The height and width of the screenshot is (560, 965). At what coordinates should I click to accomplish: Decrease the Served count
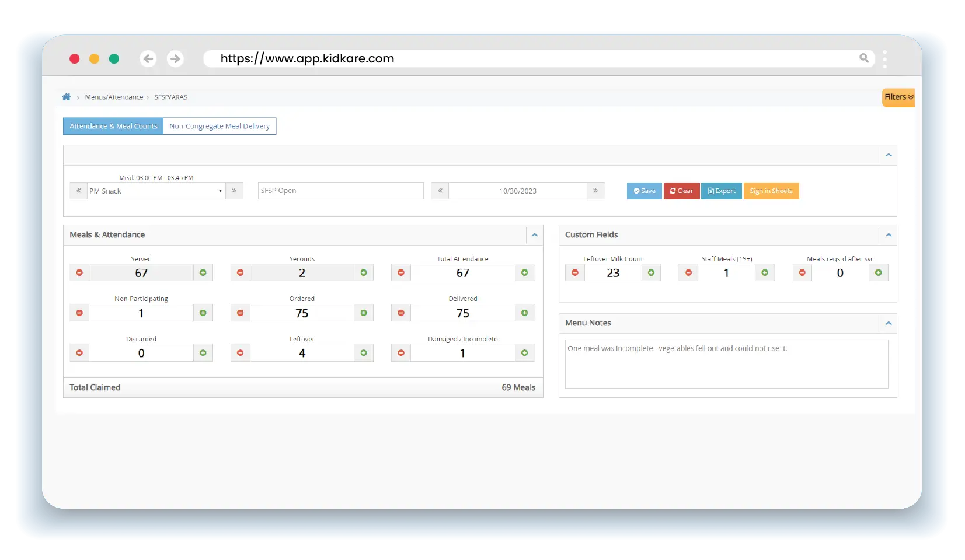pyautogui.click(x=79, y=272)
